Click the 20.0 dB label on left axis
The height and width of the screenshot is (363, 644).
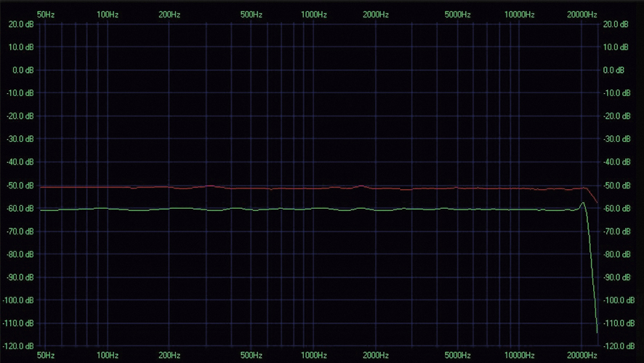coord(21,24)
